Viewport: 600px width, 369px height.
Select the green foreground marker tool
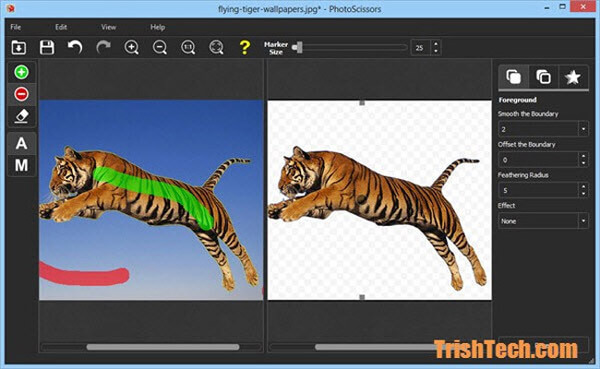[21, 72]
